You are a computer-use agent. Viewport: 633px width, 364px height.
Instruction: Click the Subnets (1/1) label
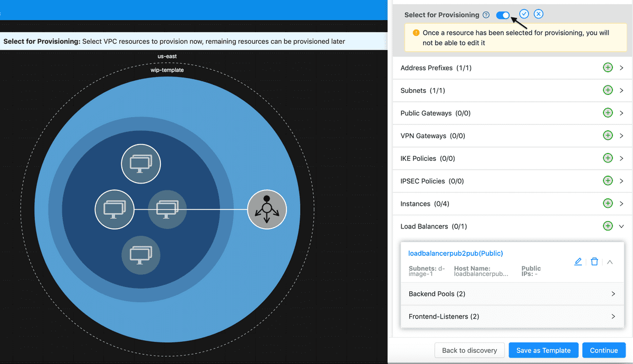(x=423, y=91)
